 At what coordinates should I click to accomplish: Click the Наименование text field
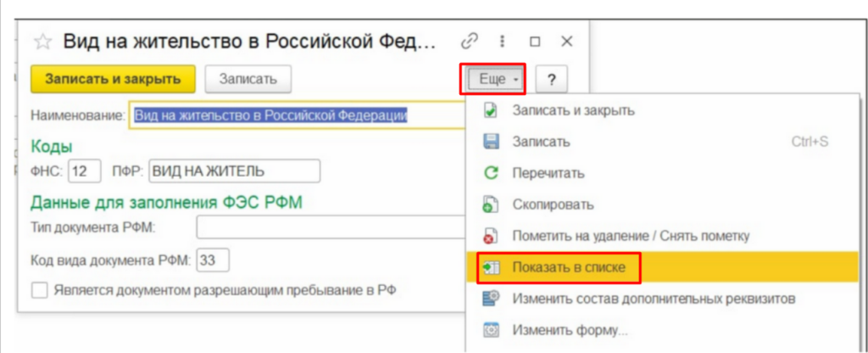297,115
